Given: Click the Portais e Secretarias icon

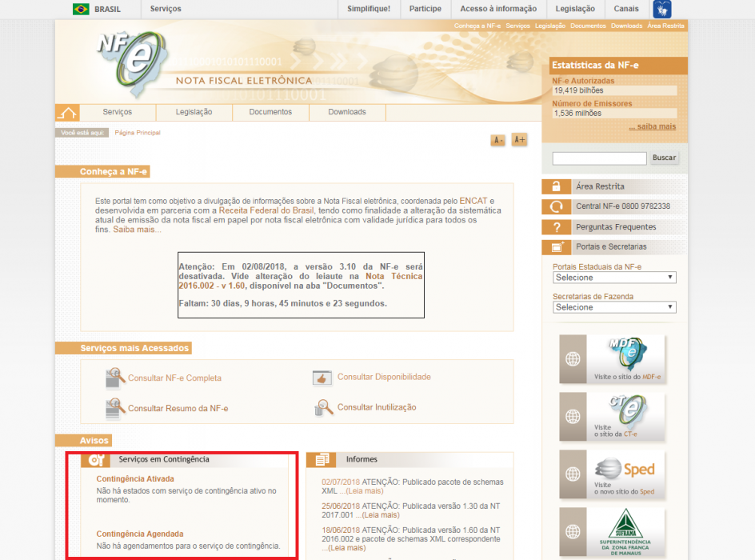Looking at the screenshot, I should tap(556, 247).
